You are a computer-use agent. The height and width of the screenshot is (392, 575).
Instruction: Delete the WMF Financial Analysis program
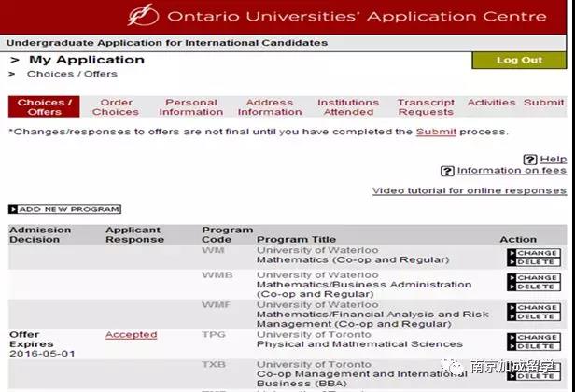[534, 316]
